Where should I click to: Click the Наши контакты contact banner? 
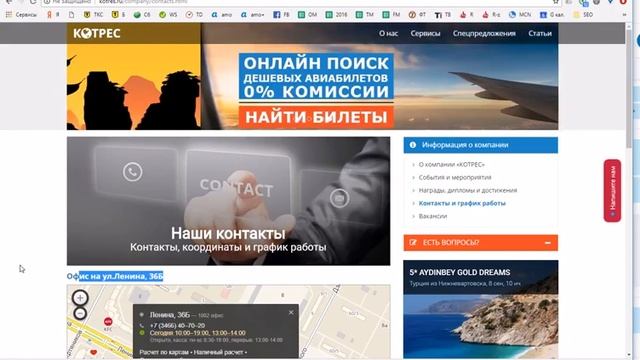[228, 201]
